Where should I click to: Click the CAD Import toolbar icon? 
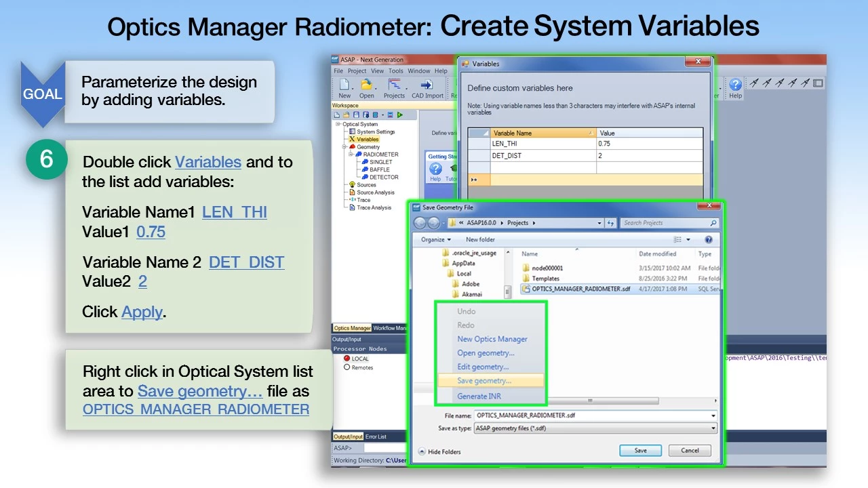(427, 85)
